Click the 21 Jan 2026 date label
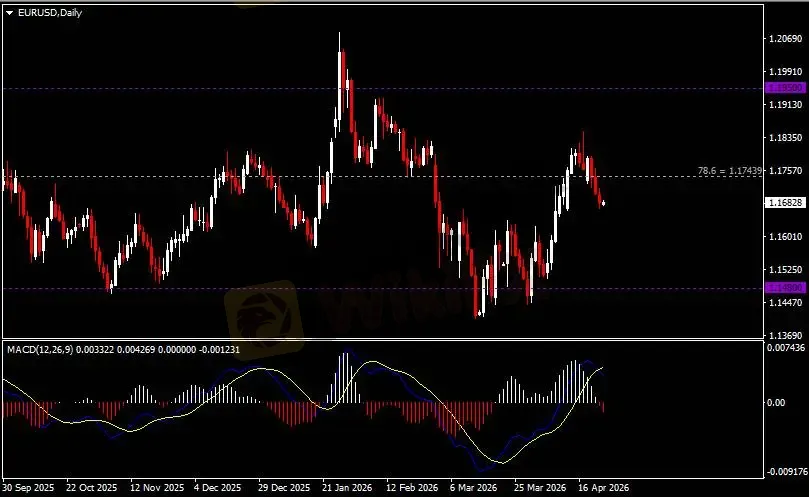The image size is (809, 497). (x=347, y=489)
